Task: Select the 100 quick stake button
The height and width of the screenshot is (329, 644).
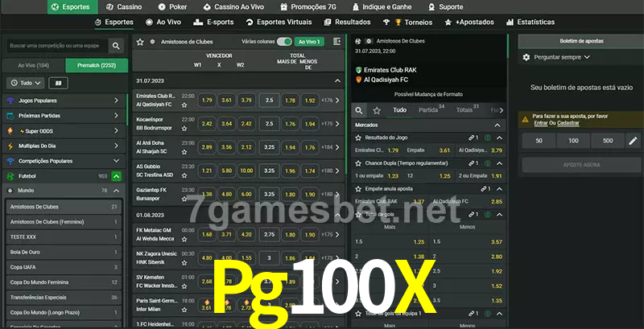Action: point(572,141)
